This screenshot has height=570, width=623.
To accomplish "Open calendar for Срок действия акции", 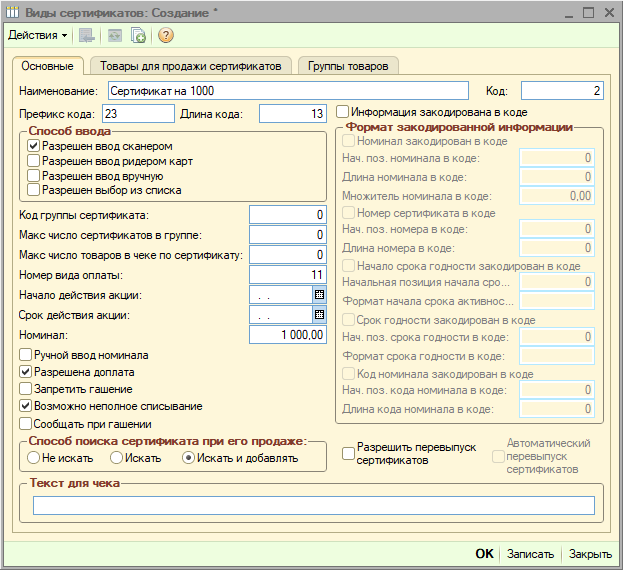I will click(x=319, y=315).
